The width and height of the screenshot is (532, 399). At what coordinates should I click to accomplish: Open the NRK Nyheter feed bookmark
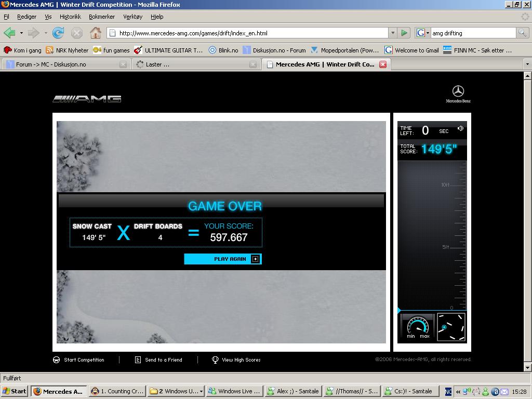pos(67,50)
